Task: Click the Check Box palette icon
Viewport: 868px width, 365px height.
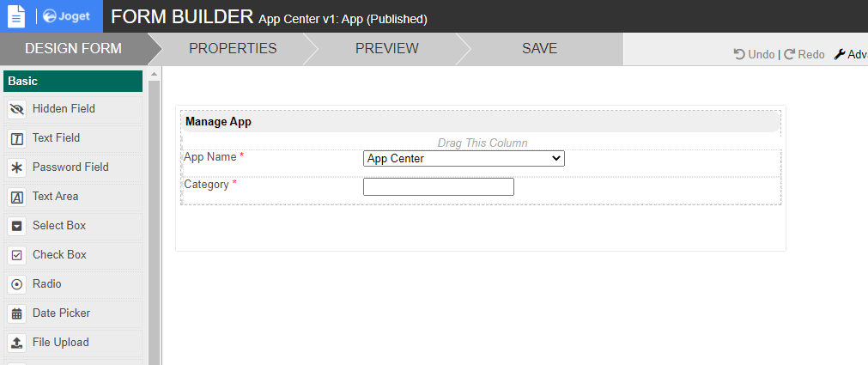Action: click(x=16, y=255)
